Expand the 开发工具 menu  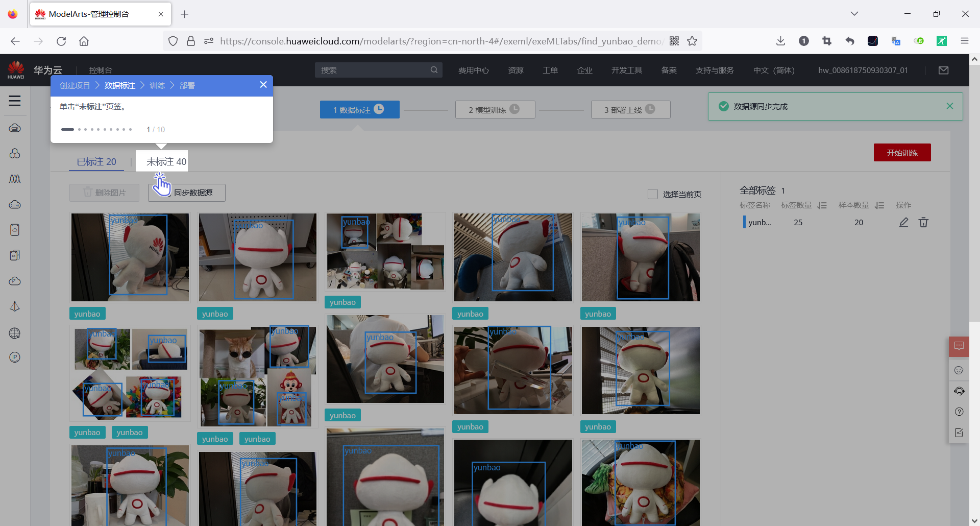[x=627, y=70]
